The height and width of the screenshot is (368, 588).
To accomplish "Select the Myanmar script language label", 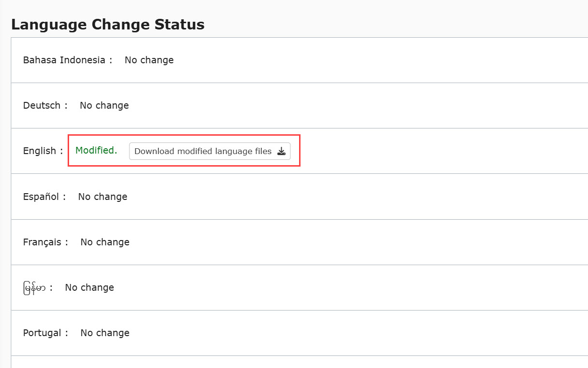I will coord(34,288).
